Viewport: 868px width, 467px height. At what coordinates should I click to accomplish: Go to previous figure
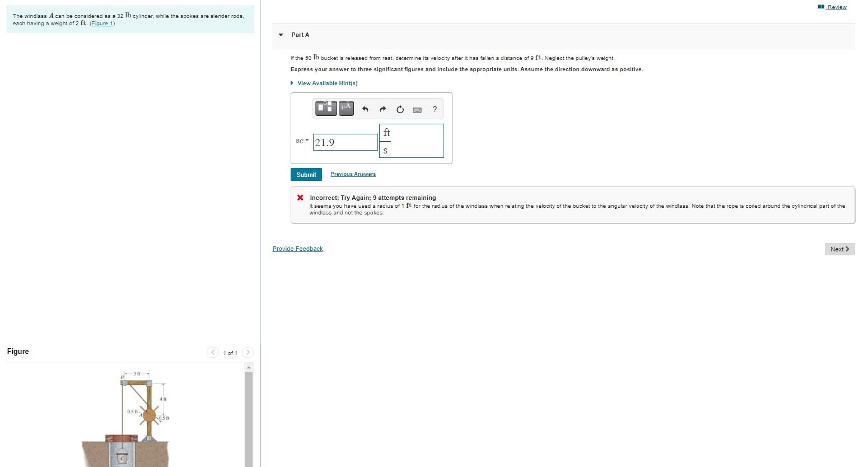tap(213, 352)
